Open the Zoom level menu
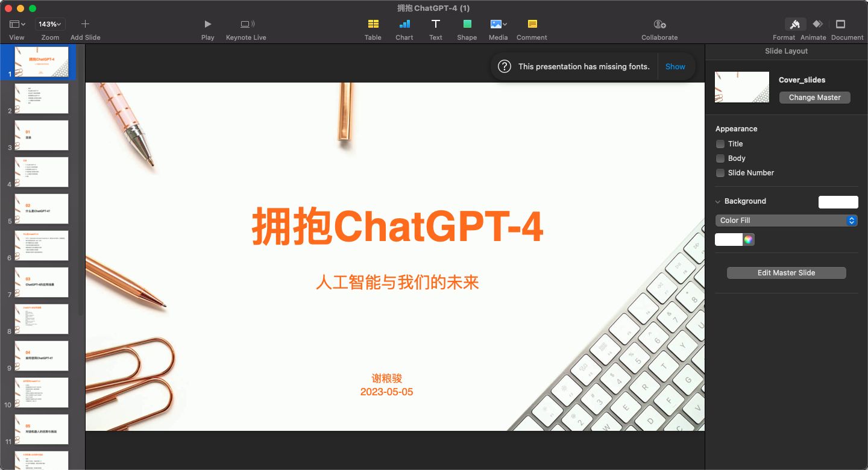Viewport: 868px width, 470px height. click(x=49, y=24)
